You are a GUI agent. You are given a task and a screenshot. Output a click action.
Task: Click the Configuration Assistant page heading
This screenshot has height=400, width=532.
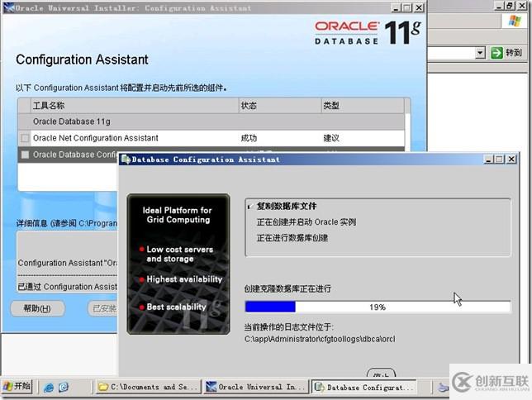(82, 60)
